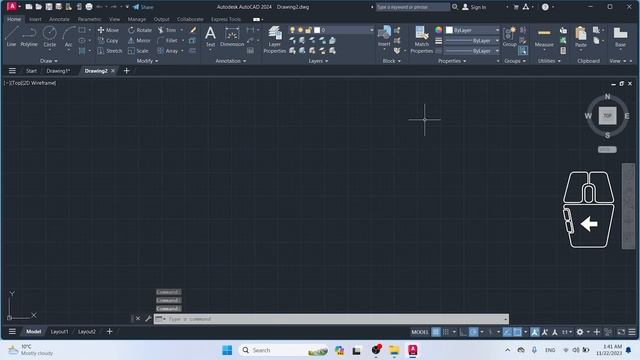The image size is (640, 360).
Task: Toggle ortho mode in status bar
Action: click(463, 332)
